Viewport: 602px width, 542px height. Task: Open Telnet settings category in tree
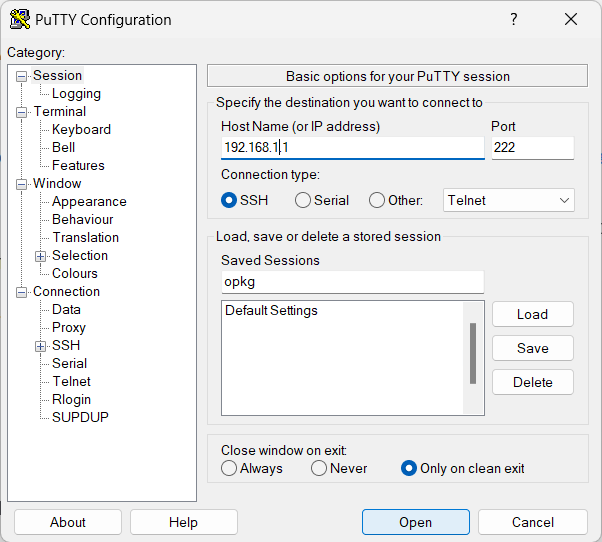[x=71, y=382]
